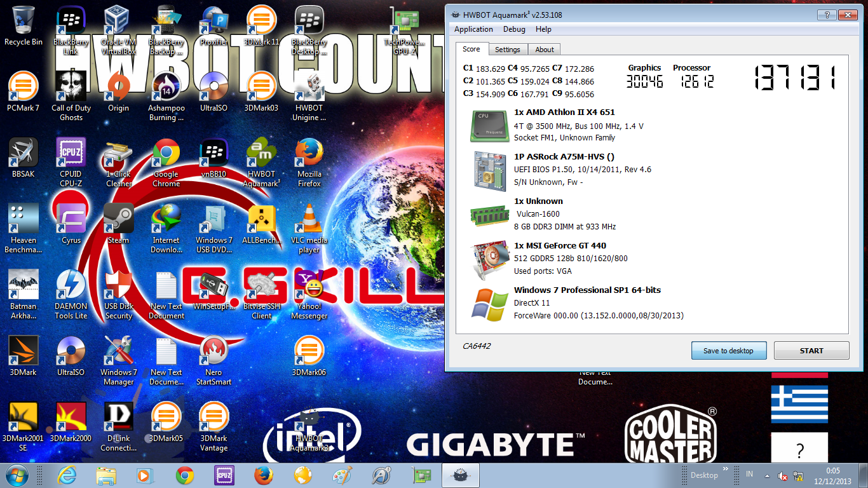This screenshot has height=488, width=868.
Task: Select the Call of Duty Ghosts icon
Action: (x=71, y=96)
